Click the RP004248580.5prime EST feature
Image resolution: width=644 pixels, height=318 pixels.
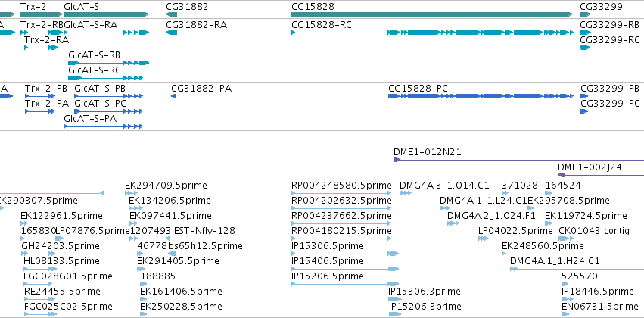click(341, 193)
